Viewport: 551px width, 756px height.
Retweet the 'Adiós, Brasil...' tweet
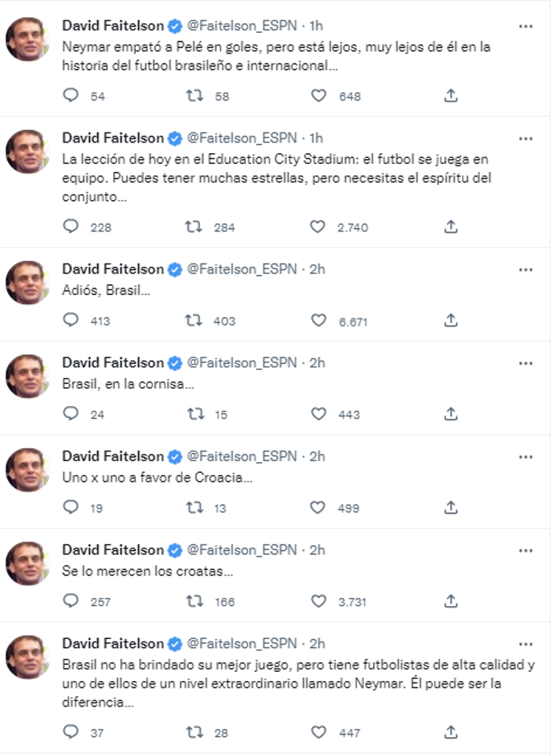(194, 320)
